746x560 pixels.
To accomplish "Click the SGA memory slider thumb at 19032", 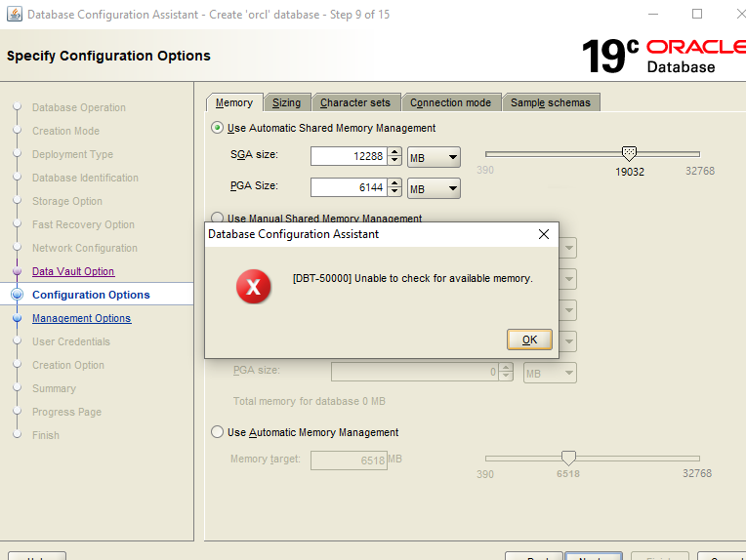I will (629, 153).
